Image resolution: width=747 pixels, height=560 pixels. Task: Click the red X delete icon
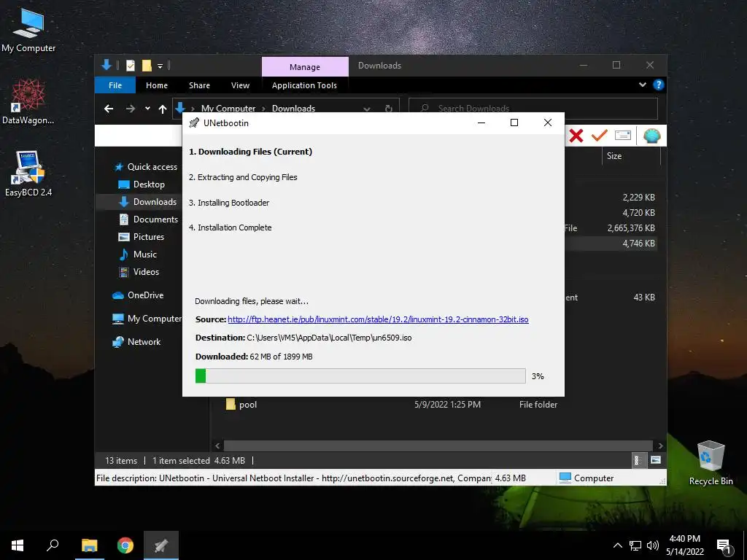click(576, 136)
